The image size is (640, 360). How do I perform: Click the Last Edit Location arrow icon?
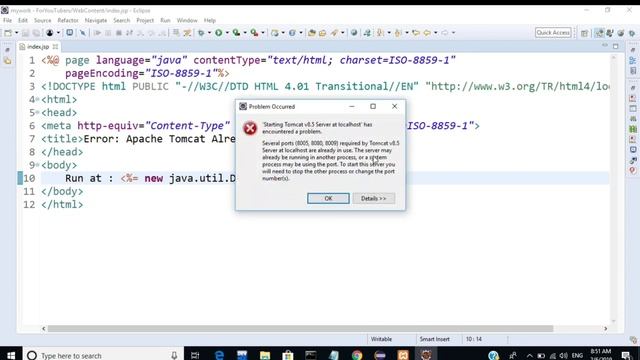tap(416, 33)
